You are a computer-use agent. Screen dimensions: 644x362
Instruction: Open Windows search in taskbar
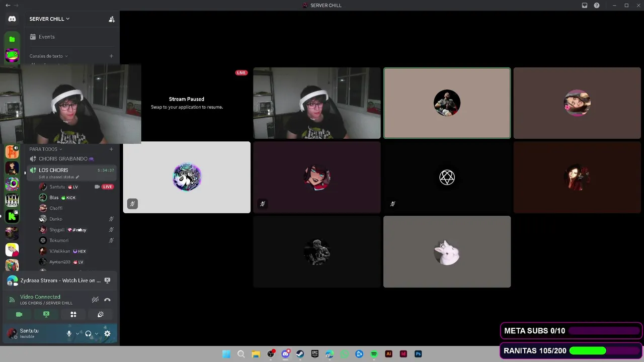click(241, 354)
